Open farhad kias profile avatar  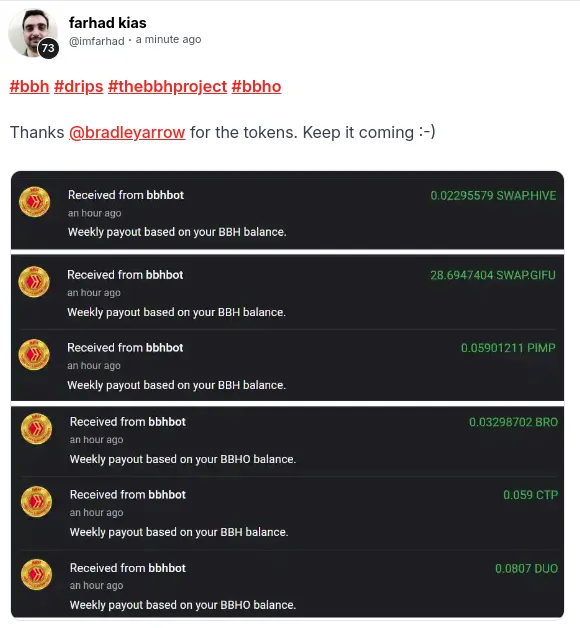click(33, 33)
